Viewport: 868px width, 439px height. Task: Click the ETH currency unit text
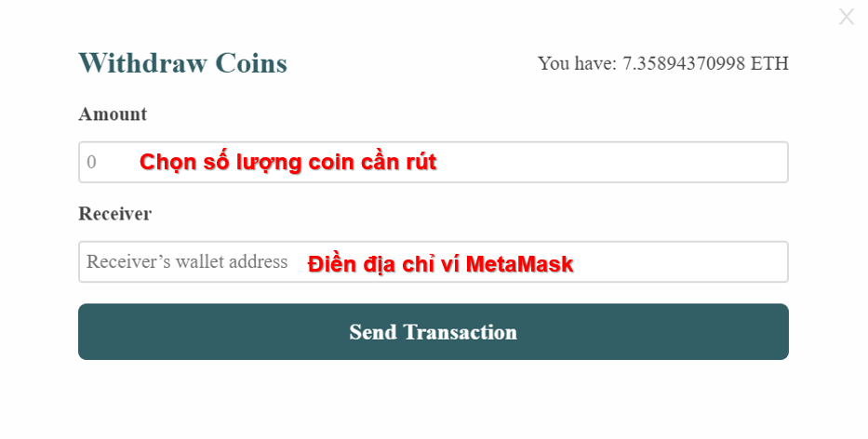(x=769, y=63)
